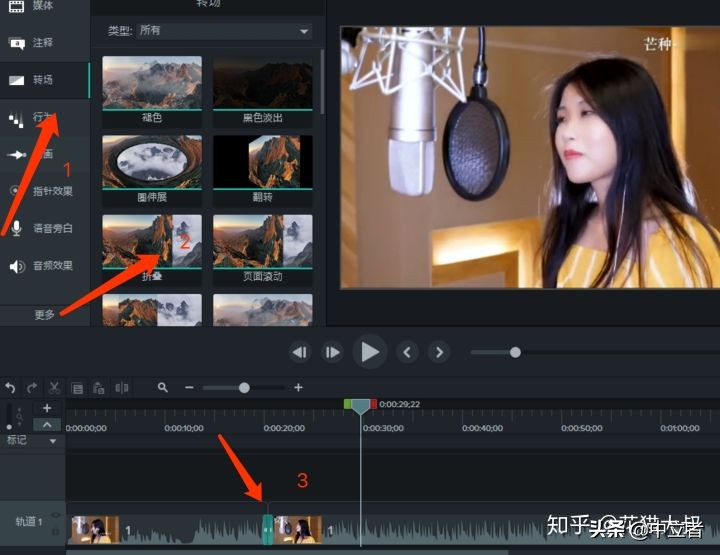Select the 翻转 (Flip) transition thumbnail

click(263, 163)
